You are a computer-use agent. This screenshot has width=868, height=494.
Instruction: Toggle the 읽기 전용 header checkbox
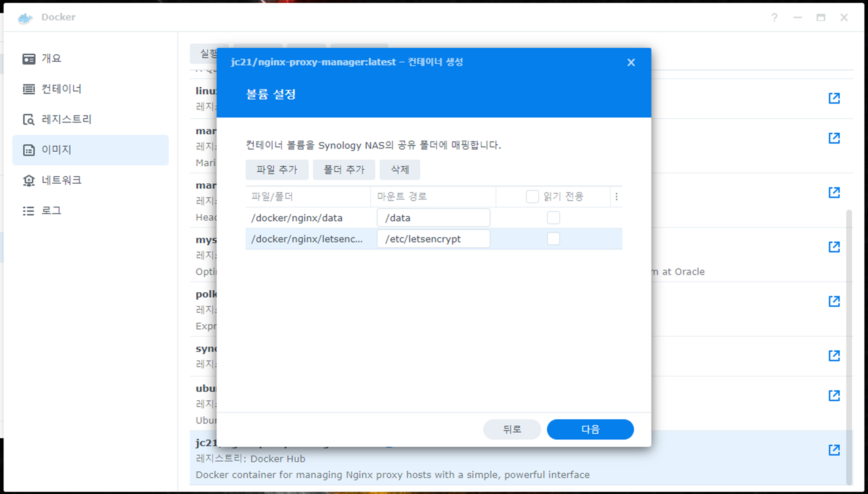point(532,197)
